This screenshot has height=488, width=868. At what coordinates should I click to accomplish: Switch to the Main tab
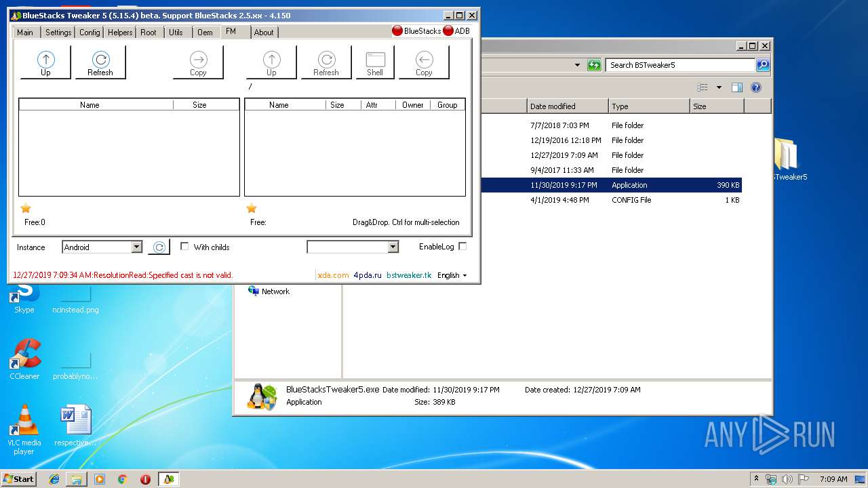[x=25, y=32]
